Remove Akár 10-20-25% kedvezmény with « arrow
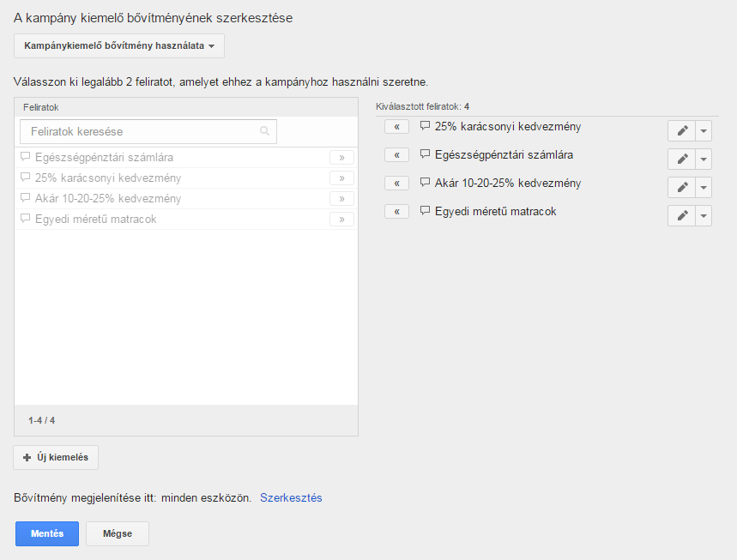737x560 pixels. [x=396, y=183]
